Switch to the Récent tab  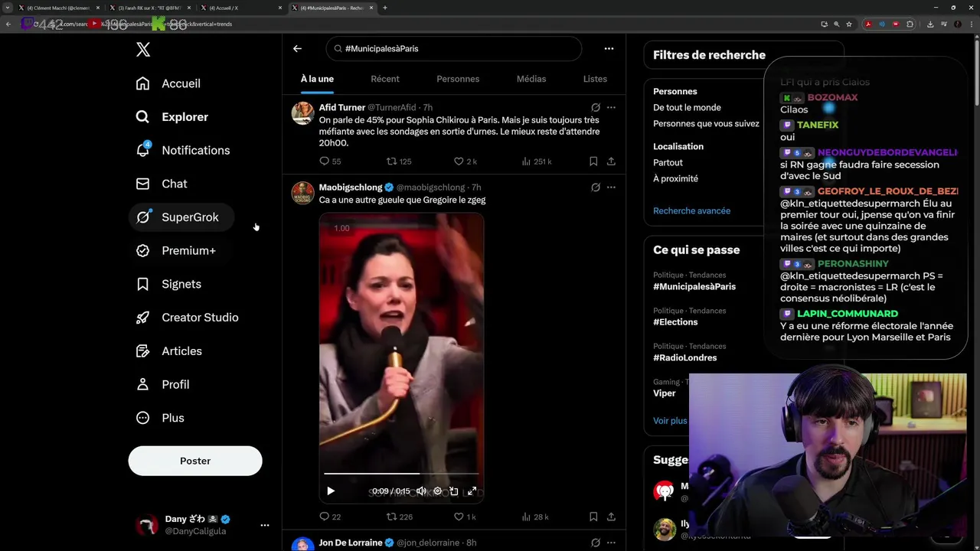[x=385, y=79]
